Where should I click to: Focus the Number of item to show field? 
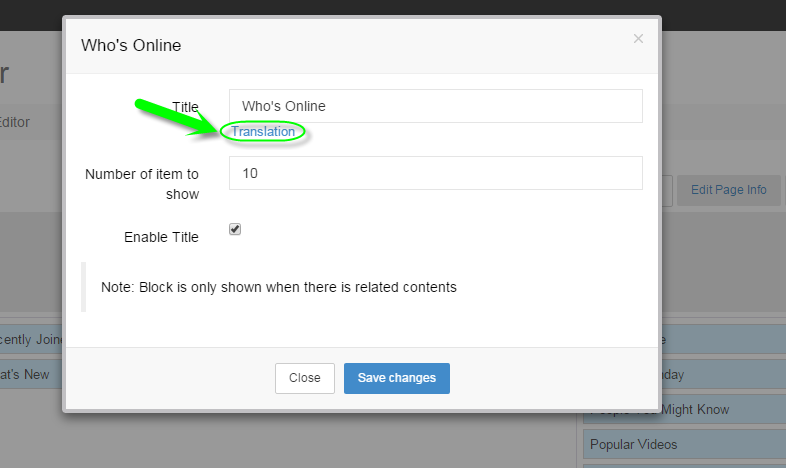(x=435, y=173)
